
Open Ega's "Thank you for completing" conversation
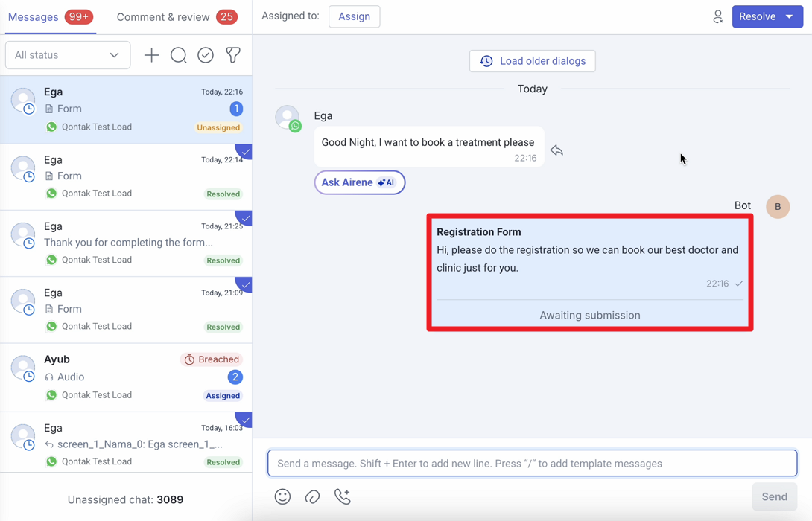(x=126, y=243)
